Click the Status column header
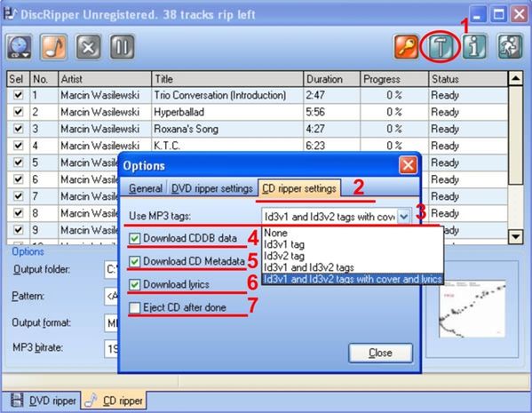 (x=468, y=79)
